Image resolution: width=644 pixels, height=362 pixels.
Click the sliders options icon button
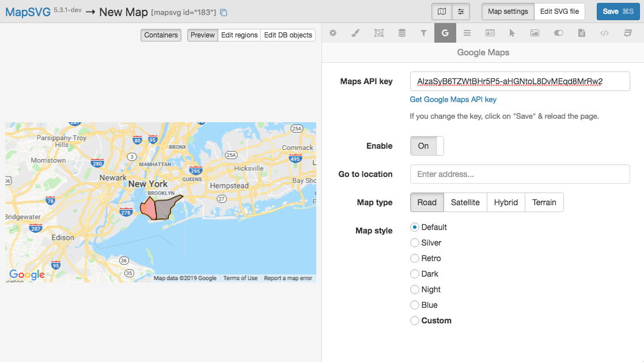click(x=461, y=12)
